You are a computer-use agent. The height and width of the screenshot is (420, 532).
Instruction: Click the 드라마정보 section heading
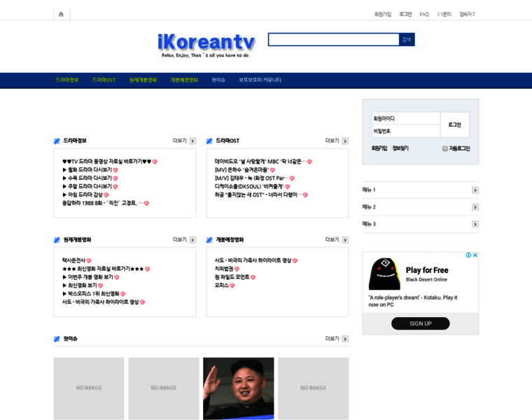(75, 141)
